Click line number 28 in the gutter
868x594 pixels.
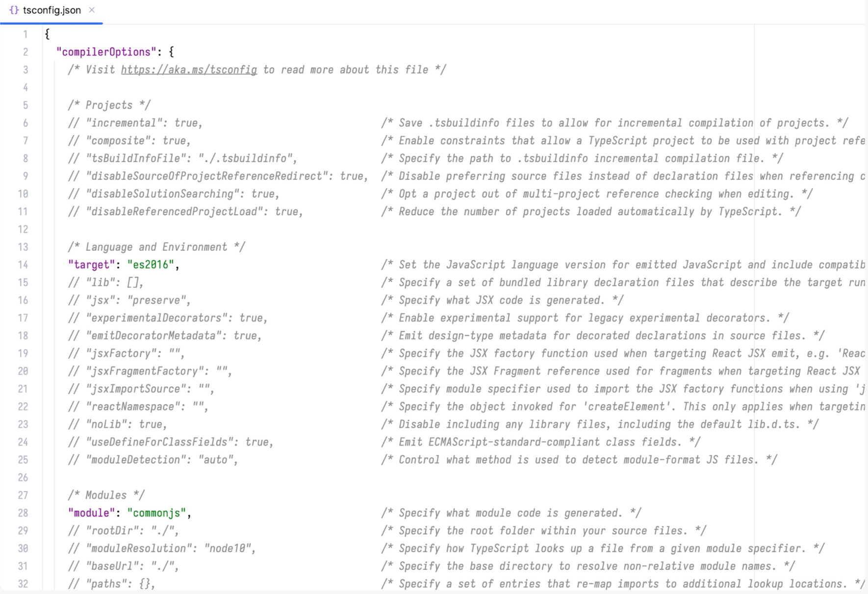click(23, 513)
